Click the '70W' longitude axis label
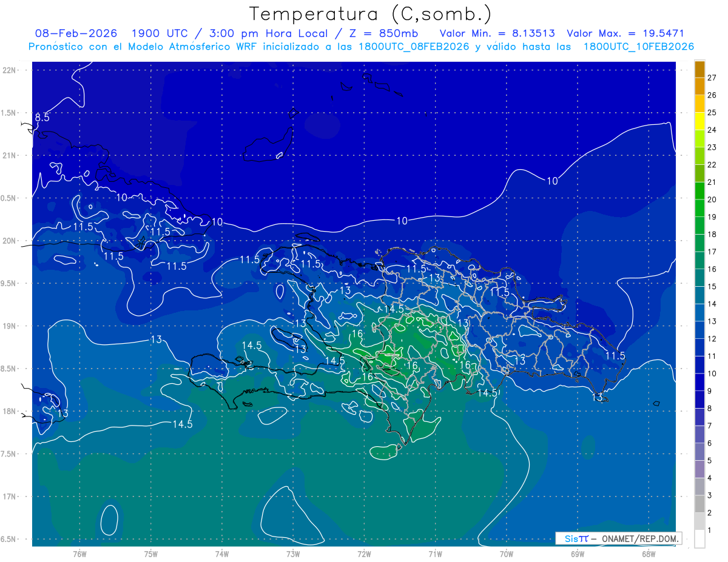 coord(507,554)
